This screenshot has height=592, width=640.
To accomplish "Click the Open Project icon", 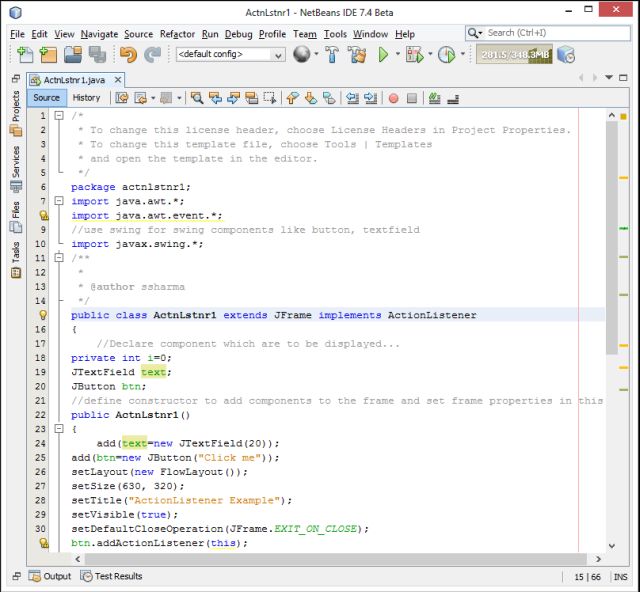I will coord(73,55).
